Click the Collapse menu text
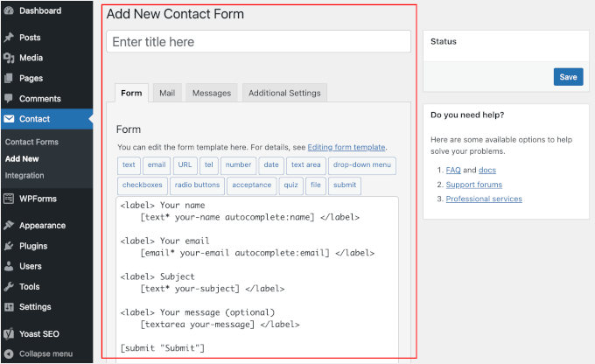The width and height of the screenshot is (595, 364). pos(45,353)
